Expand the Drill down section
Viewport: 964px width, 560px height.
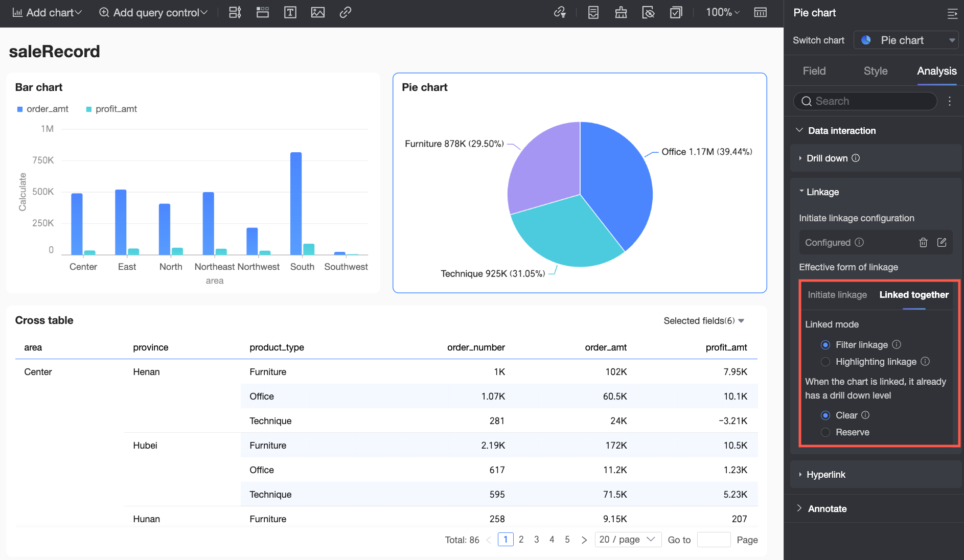(x=827, y=158)
